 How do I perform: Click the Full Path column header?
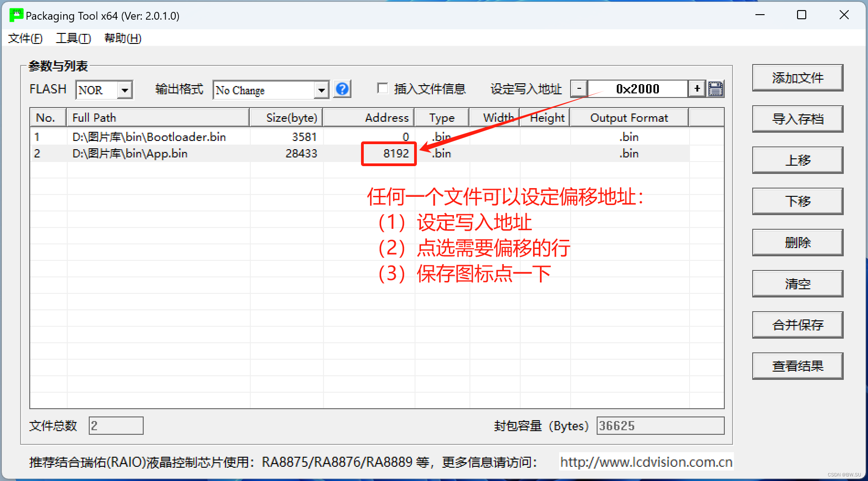[x=158, y=118]
